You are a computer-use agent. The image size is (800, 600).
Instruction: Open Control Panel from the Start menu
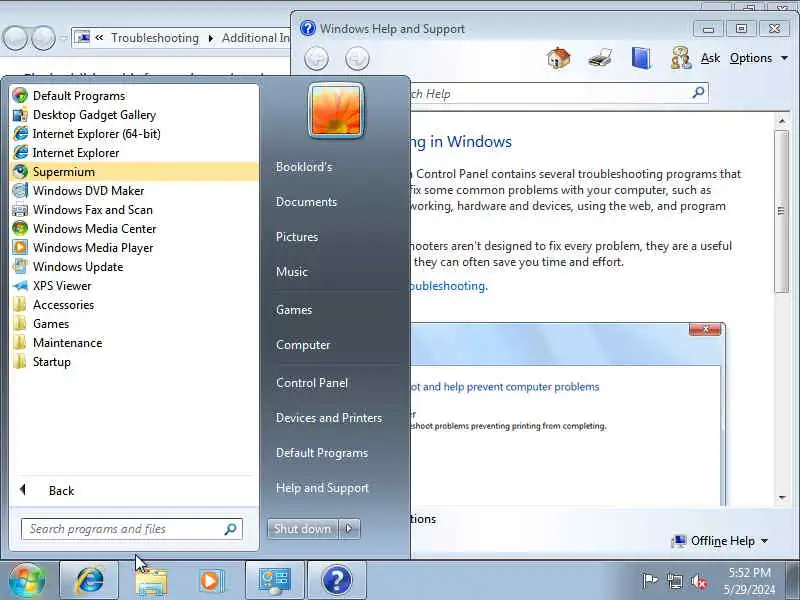pyautogui.click(x=312, y=383)
